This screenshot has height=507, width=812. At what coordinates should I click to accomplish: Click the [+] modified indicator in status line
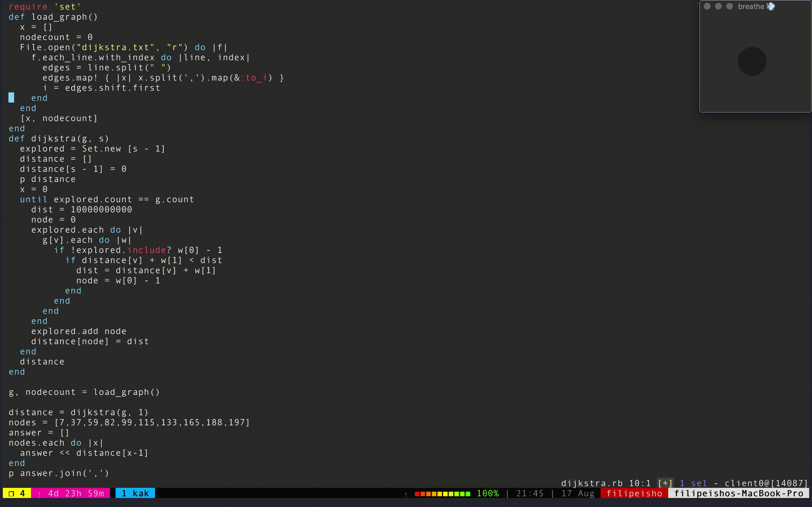[x=665, y=483]
